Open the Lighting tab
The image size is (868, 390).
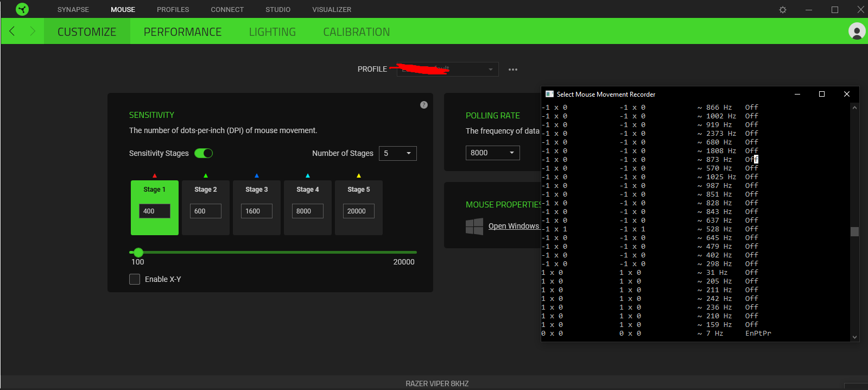click(272, 32)
